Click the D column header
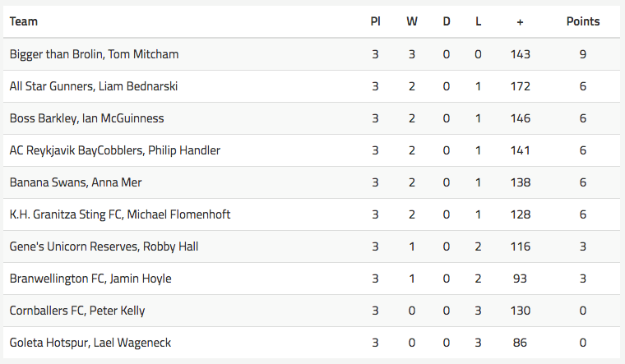Image resolution: width=625 pixels, height=364 pixels. coord(447,21)
